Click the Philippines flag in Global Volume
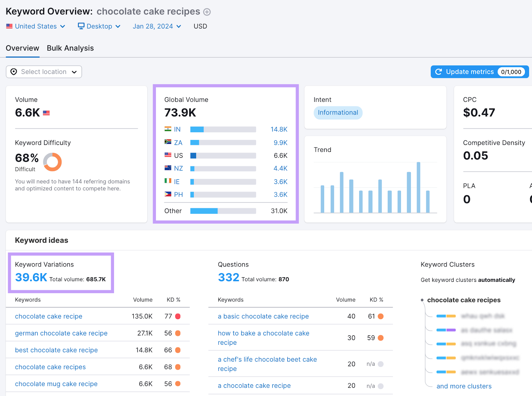The image size is (532, 396). (x=167, y=194)
